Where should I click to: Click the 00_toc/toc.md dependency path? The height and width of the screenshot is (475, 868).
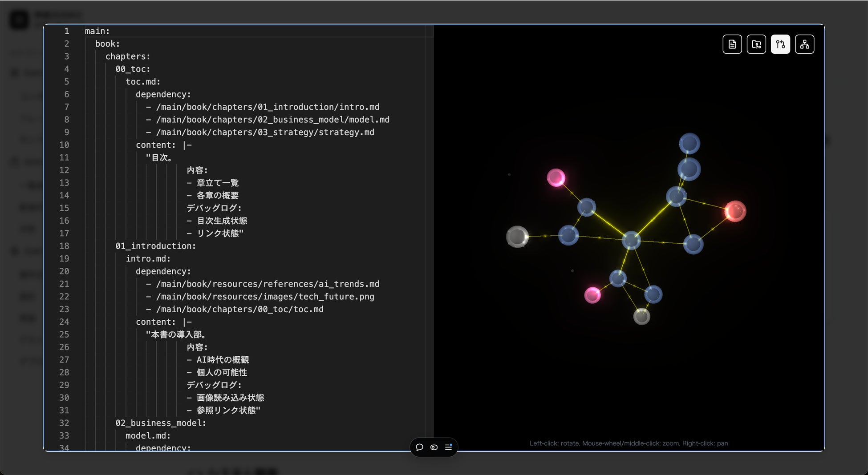(x=239, y=310)
